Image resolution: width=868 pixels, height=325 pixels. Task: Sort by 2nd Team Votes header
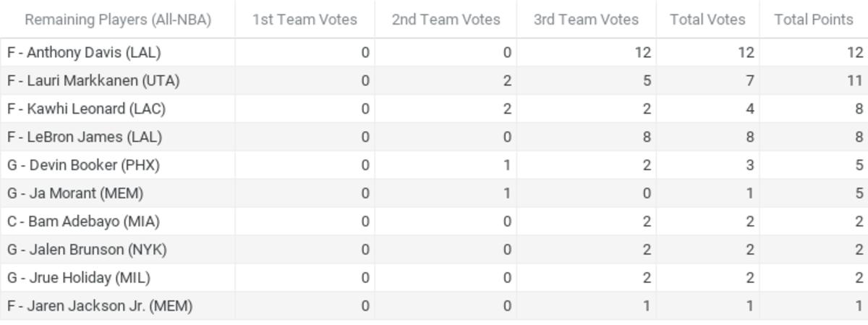coord(446,20)
